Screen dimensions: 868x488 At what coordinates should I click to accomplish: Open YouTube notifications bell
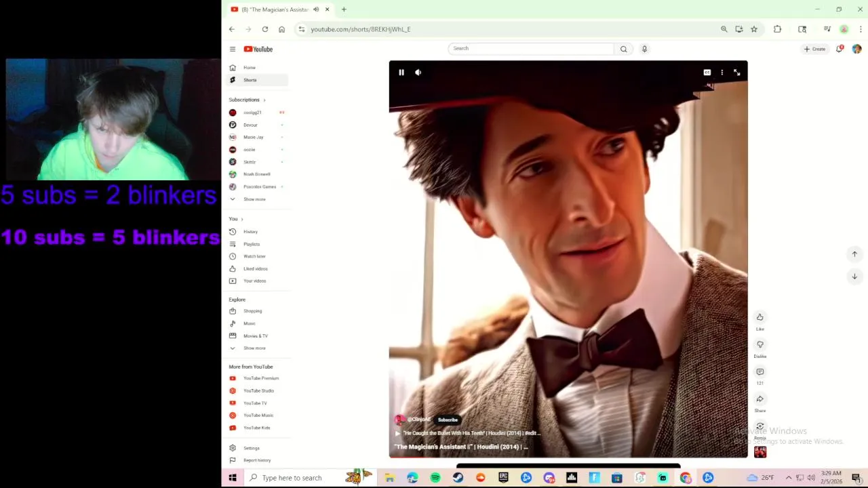[x=840, y=49]
